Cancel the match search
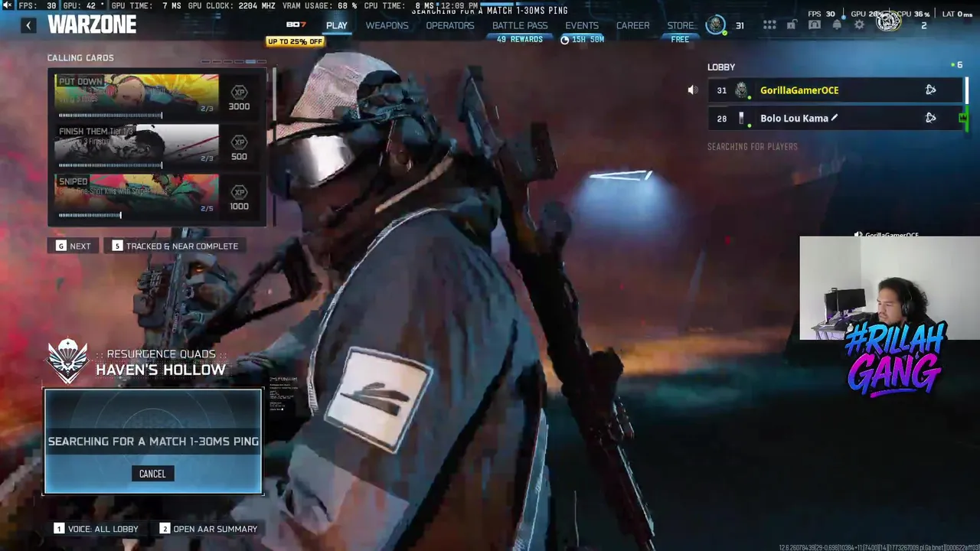The height and width of the screenshot is (551, 980). (x=152, y=474)
